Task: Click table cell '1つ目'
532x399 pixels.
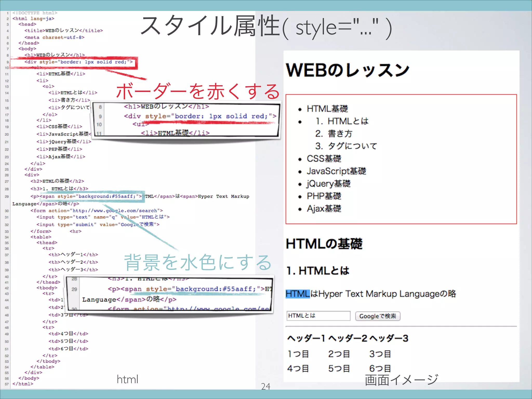Action: tap(298, 354)
